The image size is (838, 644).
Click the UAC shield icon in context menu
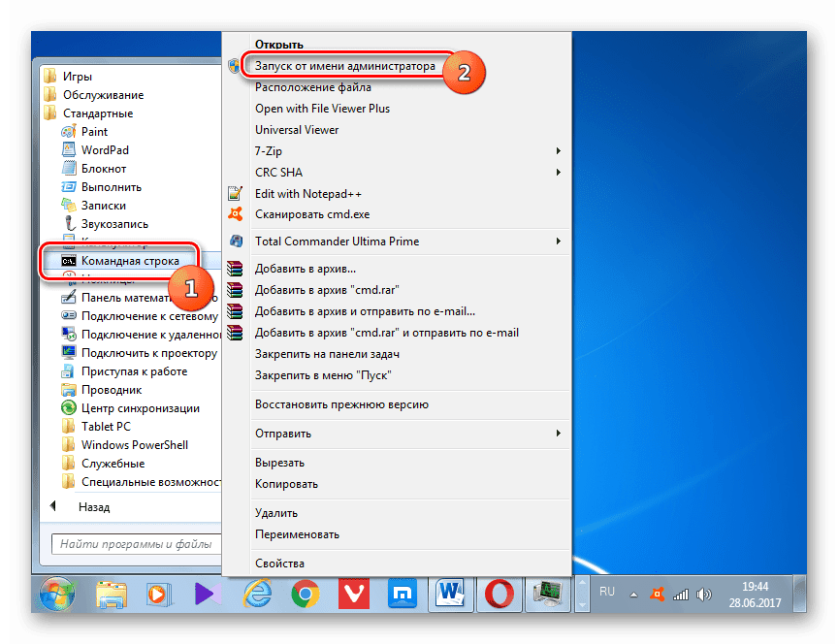tap(234, 66)
